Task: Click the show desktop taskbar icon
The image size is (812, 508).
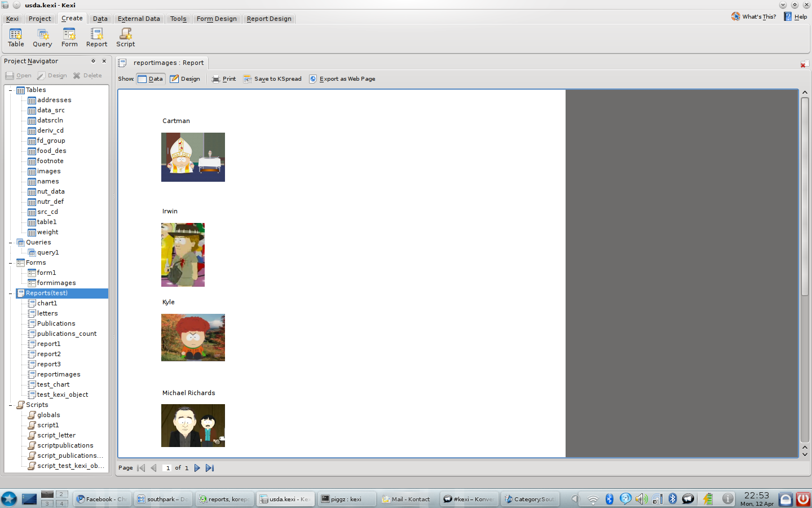Action: [x=29, y=499]
